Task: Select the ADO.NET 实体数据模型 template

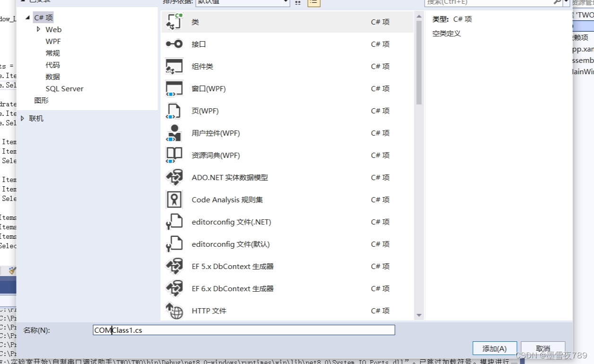Action: 174,177
